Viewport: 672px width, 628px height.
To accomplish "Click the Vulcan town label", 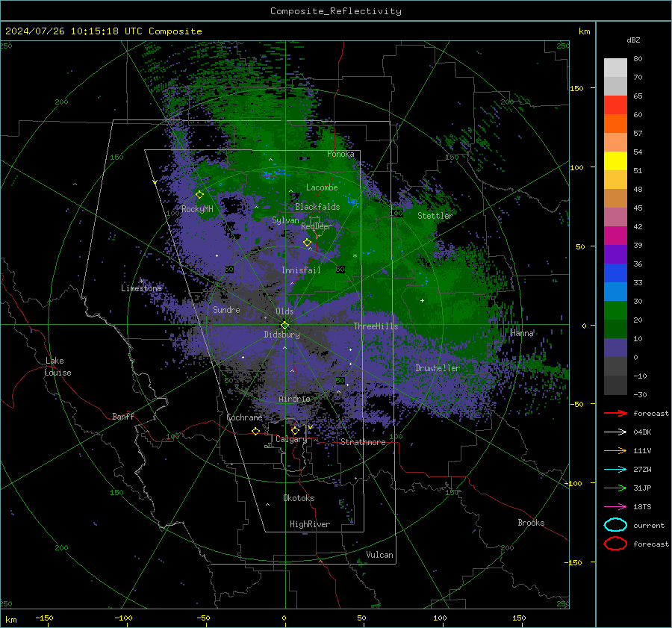I will click(x=379, y=555).
